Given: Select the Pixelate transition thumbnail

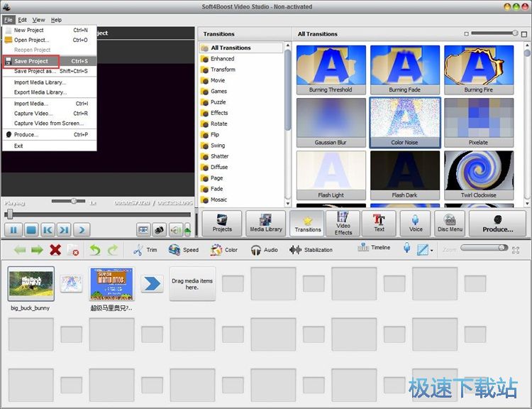Looking at the screenshot, I should (x=479, y=123).
